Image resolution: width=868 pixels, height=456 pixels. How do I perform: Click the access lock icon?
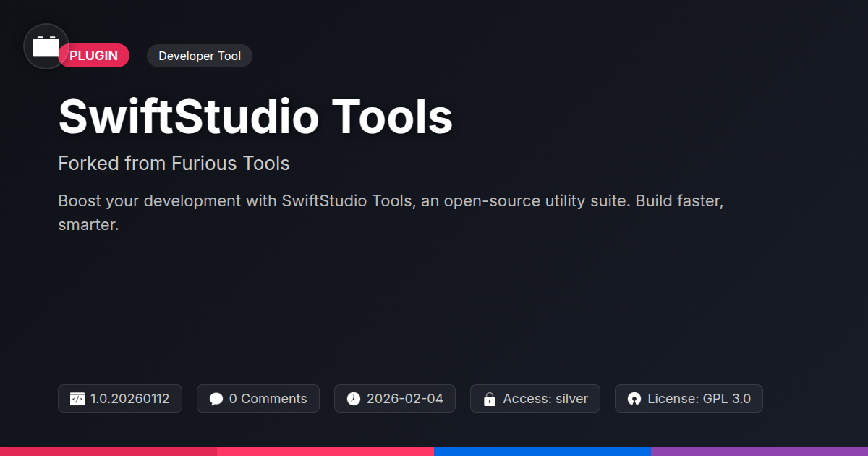490,399
